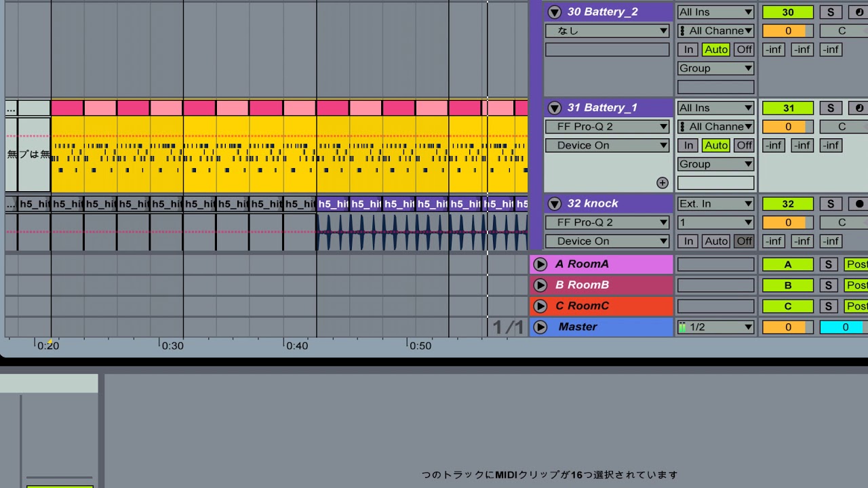Click the 0:30 time ruler mark
The width and height of the screenshot is (868, 488).
172,346
